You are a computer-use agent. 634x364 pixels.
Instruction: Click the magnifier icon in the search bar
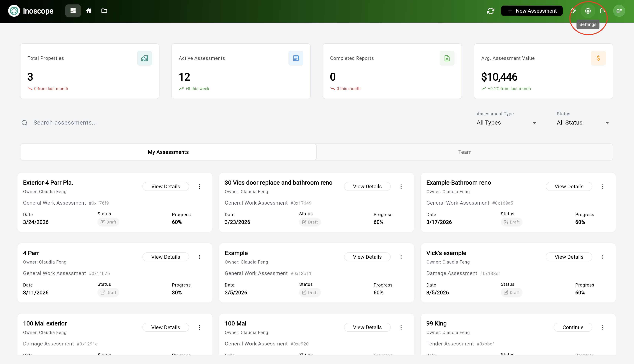click(x=24, y=123)
